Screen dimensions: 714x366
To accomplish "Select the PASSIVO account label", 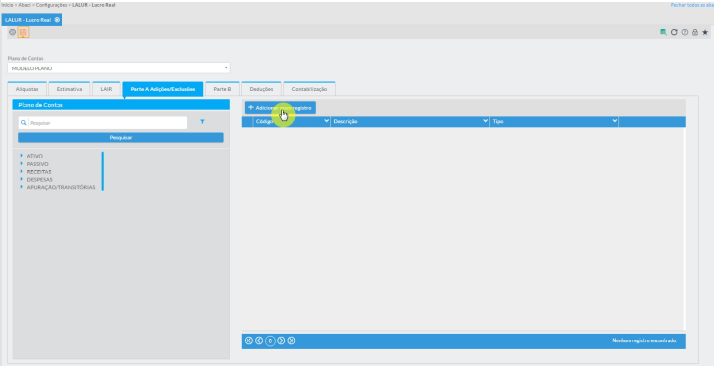I will coord(37,164).
